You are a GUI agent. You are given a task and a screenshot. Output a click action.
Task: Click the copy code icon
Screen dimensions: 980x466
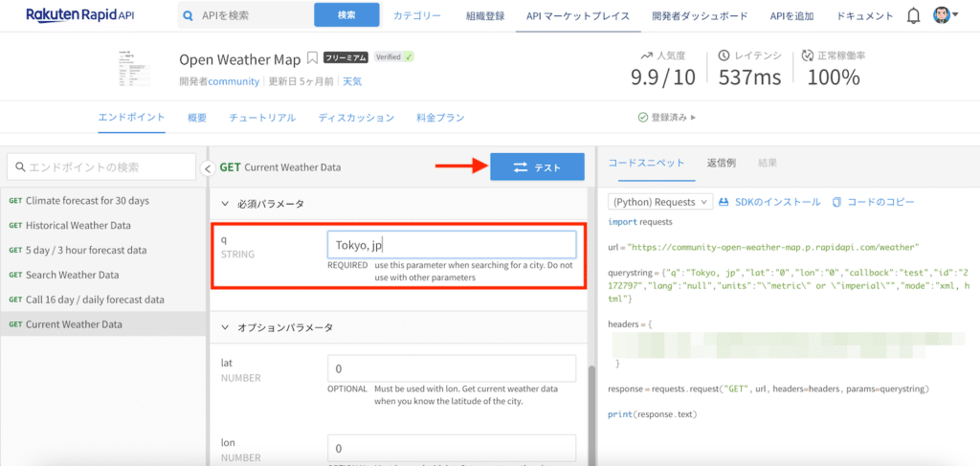coord(837,202)
